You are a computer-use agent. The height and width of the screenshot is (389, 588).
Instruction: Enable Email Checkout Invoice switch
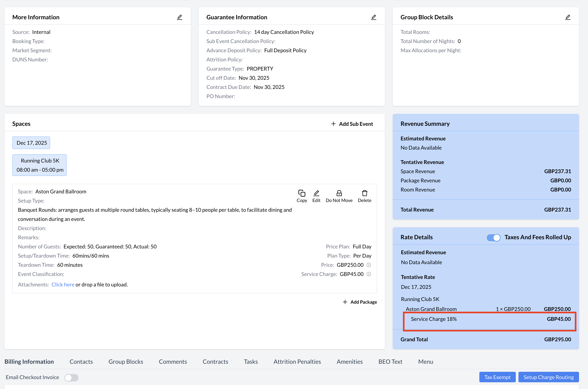(71, 377)
